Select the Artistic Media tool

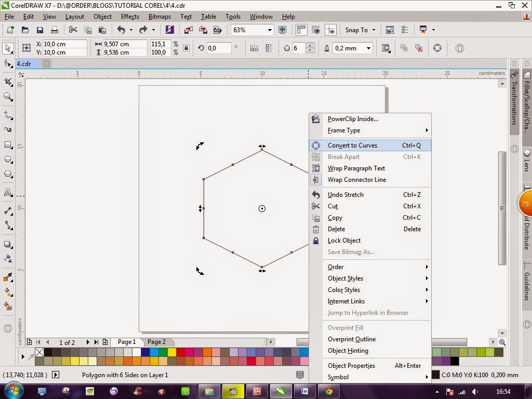point(8,129)
